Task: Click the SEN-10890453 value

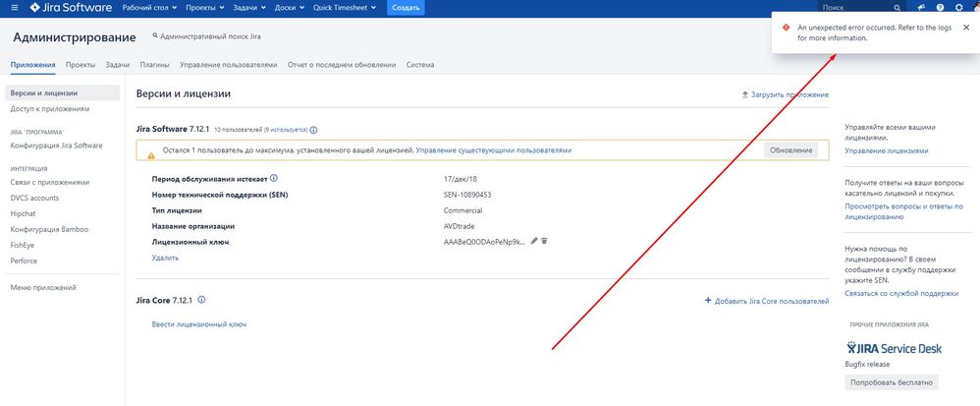Action: click(x=467, y=196)
